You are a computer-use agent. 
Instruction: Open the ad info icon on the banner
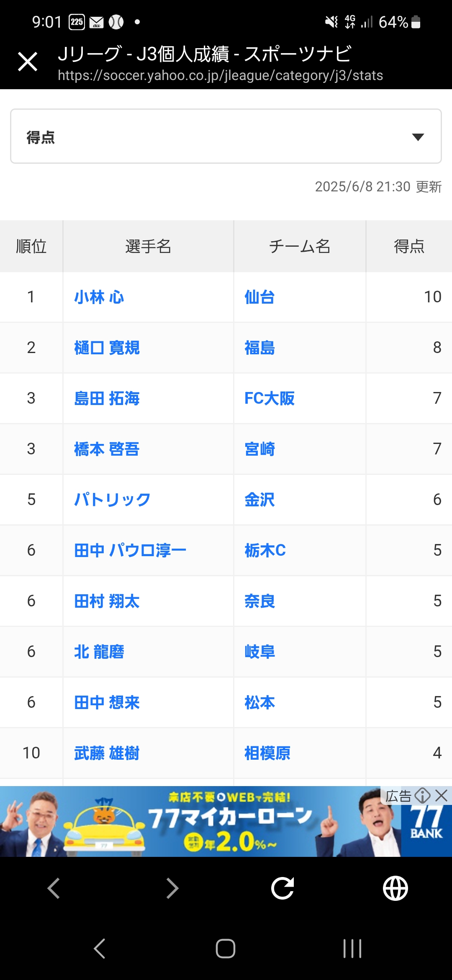tap(422, 795)
